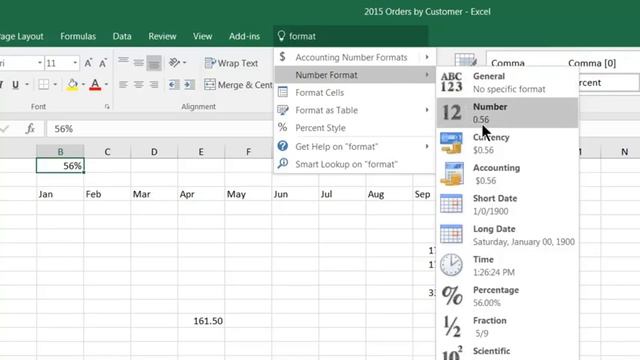Decrease cell indent
Viewport: 640px width, 360px height.
(174, 84)
